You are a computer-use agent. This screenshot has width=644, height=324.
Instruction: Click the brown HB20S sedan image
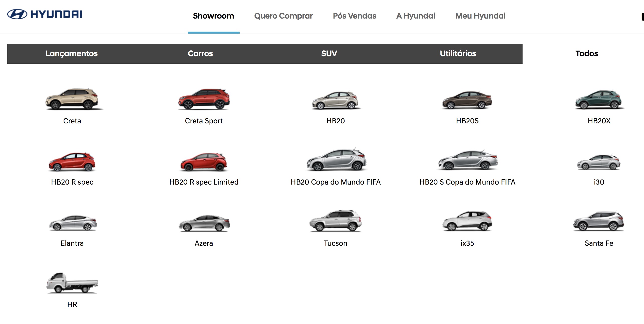pos(467,100)
